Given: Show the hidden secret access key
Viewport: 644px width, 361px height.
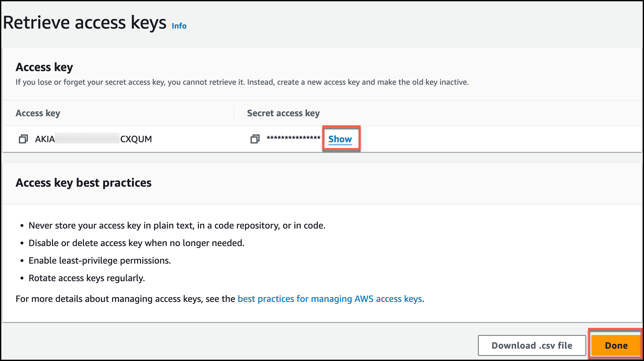Looking at the screenshot, I should point(340,139).
